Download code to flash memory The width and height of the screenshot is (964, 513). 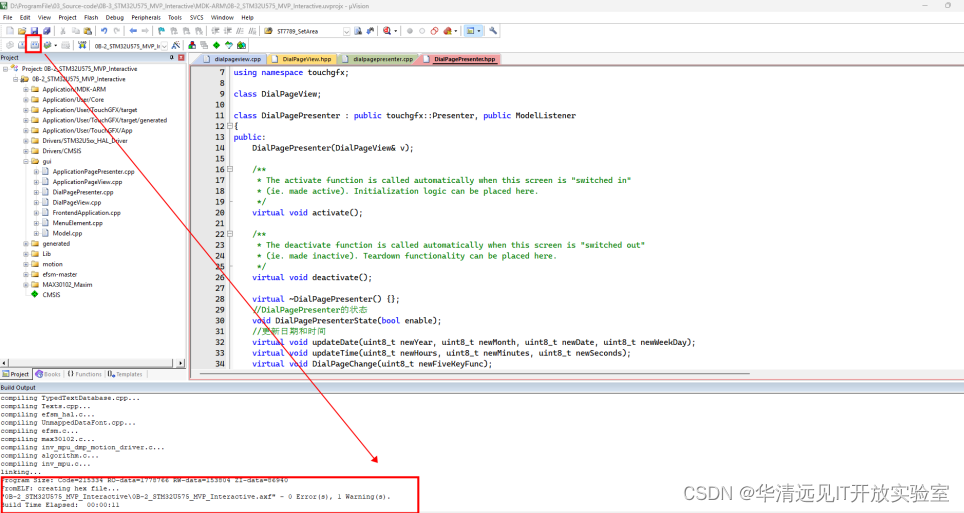(x=82, y=45)
